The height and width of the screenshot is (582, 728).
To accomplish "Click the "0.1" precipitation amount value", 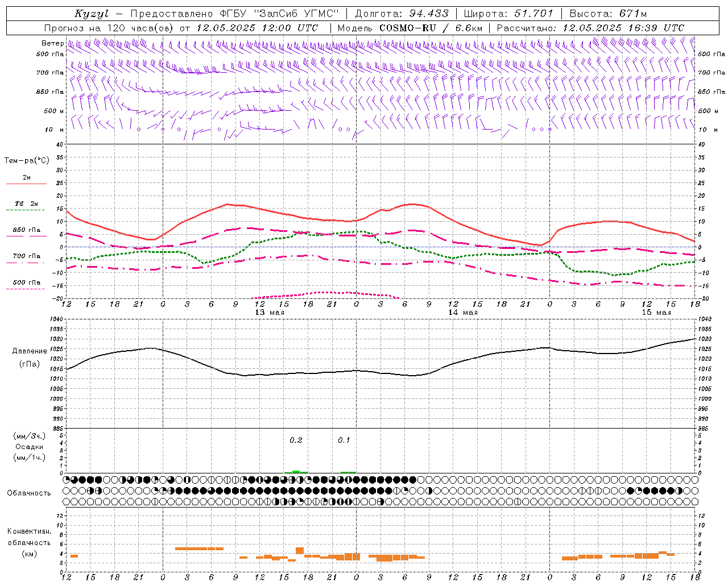I will point(344,440).
